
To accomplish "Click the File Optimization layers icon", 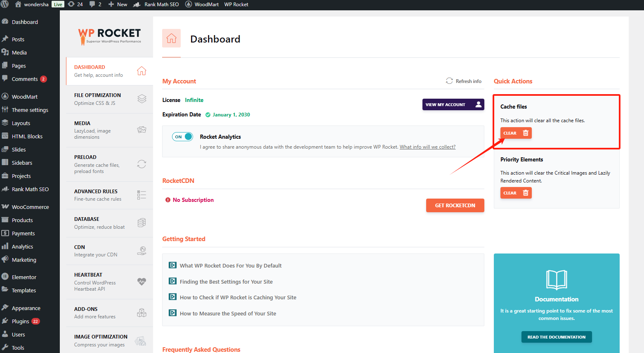I will pyautogui.click(x=142, y=99).
